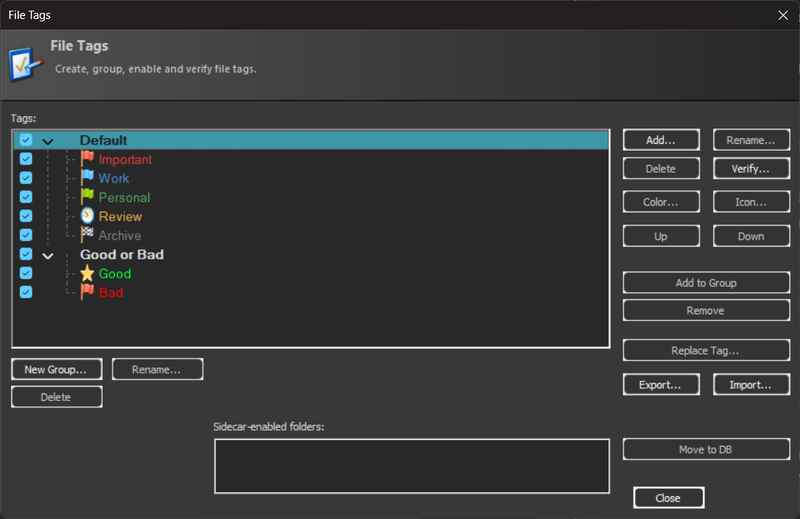Select the Archive tag label

point(120,236)
